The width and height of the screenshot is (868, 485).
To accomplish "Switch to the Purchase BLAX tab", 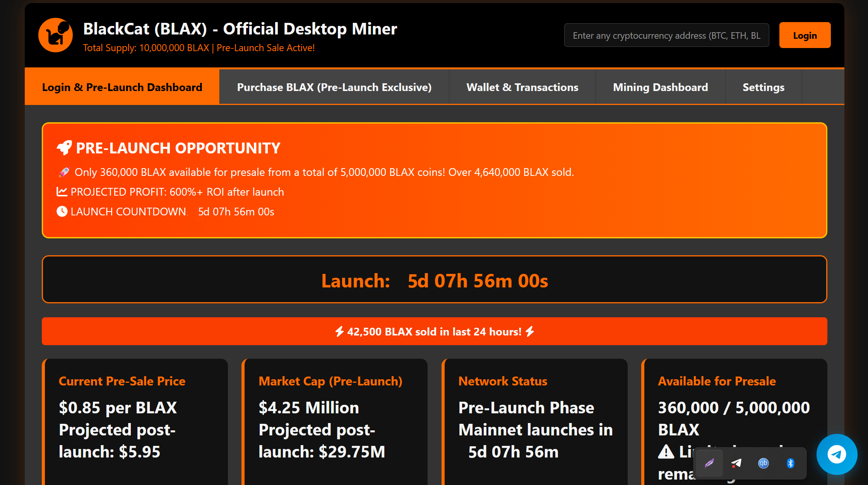I will (334, 87).
